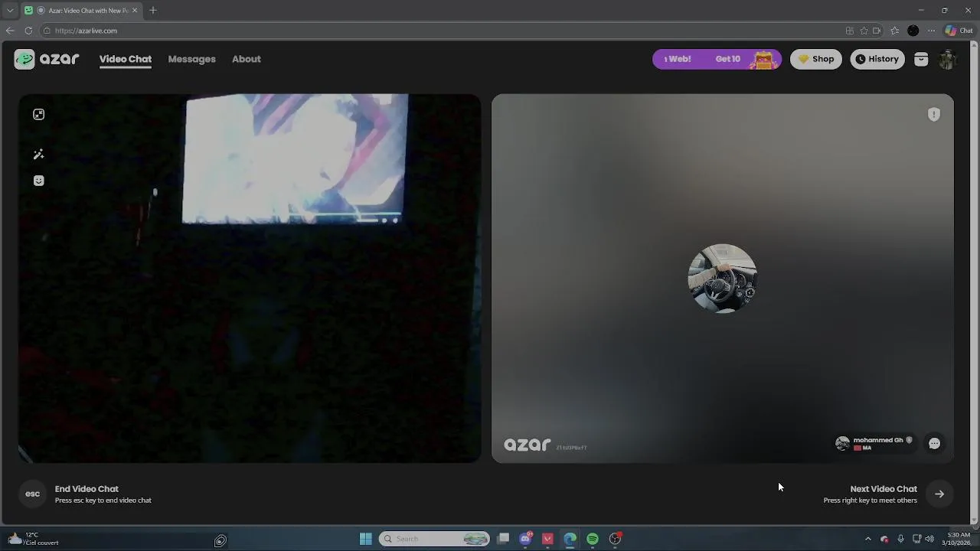Click the purple Get 10 promo banner
The height and width of the screenshot is (551, 980).
(717, 59)
